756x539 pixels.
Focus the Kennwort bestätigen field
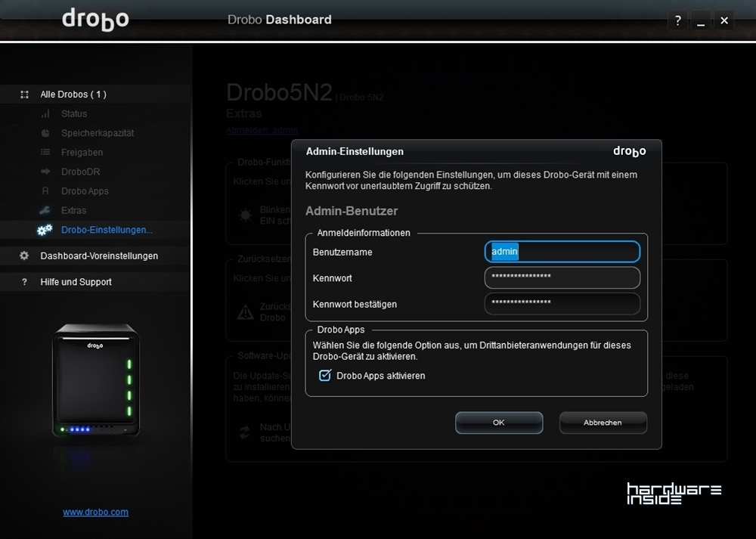point(562,304)
